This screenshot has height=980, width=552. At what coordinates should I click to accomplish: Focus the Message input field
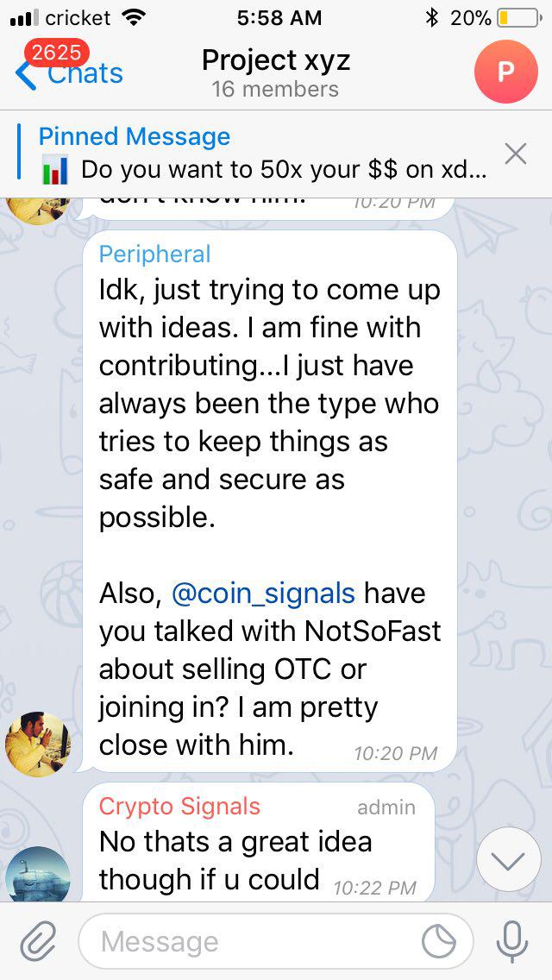coord(250,941)
